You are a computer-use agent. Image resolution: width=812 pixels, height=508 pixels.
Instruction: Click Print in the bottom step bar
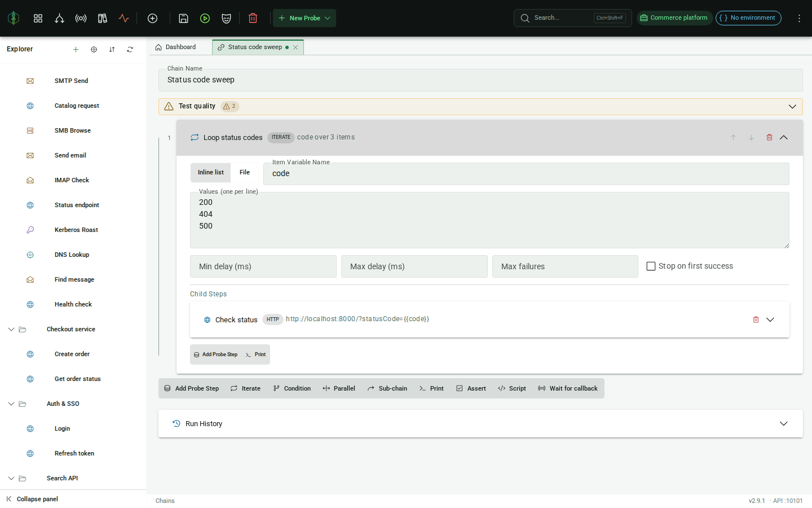pos(431,388)
